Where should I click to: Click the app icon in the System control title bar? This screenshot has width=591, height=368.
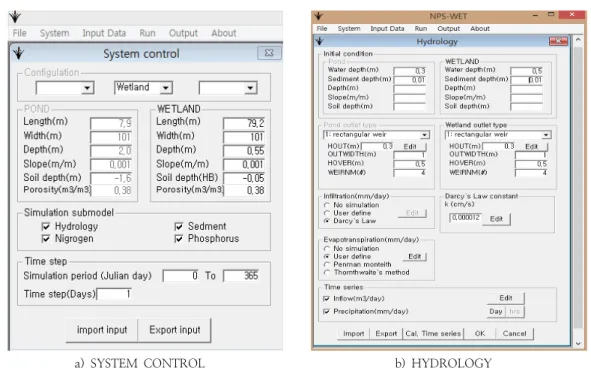(x=18, y=53)
